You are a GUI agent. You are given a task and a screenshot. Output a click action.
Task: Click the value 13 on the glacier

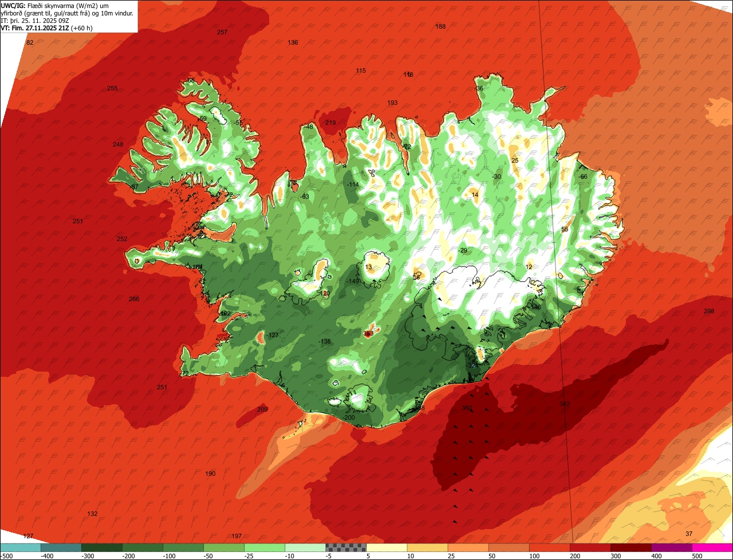[x=368, y=267]
